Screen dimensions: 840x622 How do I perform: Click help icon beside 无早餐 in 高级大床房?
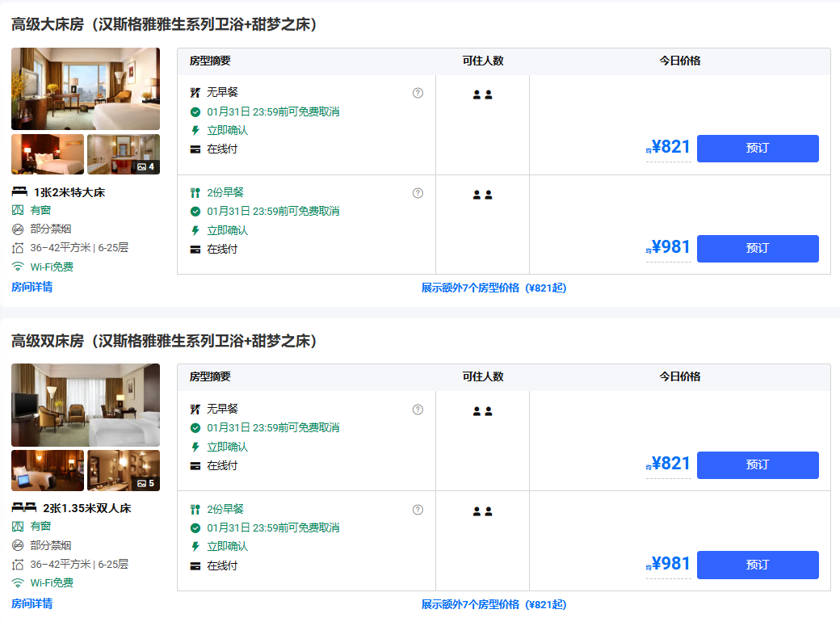pyautogui.click(x=418, y=93)
